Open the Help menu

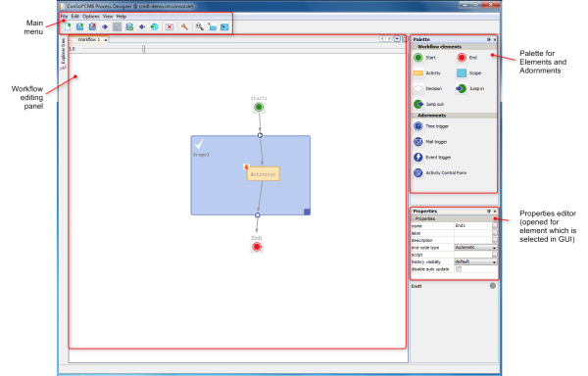122,17
